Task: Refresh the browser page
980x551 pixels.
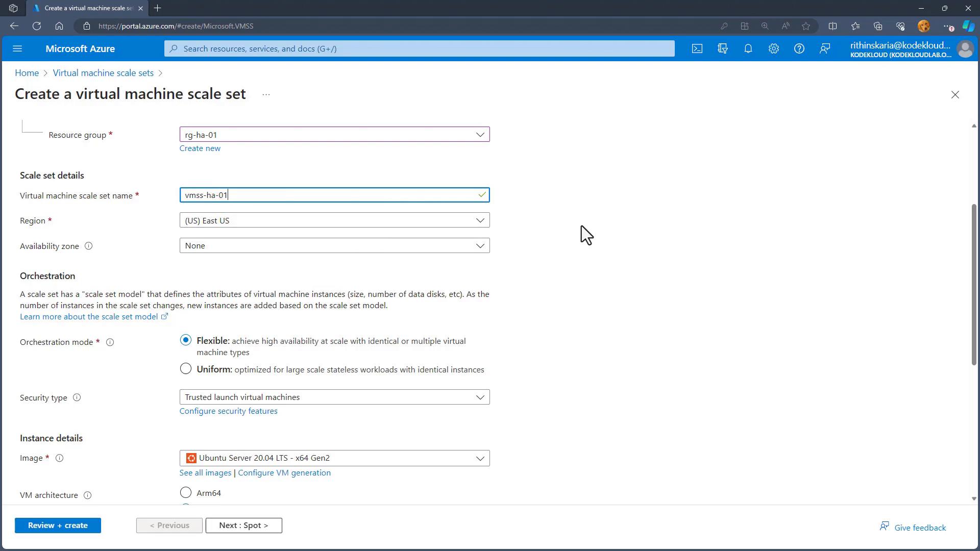Action: 37,26
